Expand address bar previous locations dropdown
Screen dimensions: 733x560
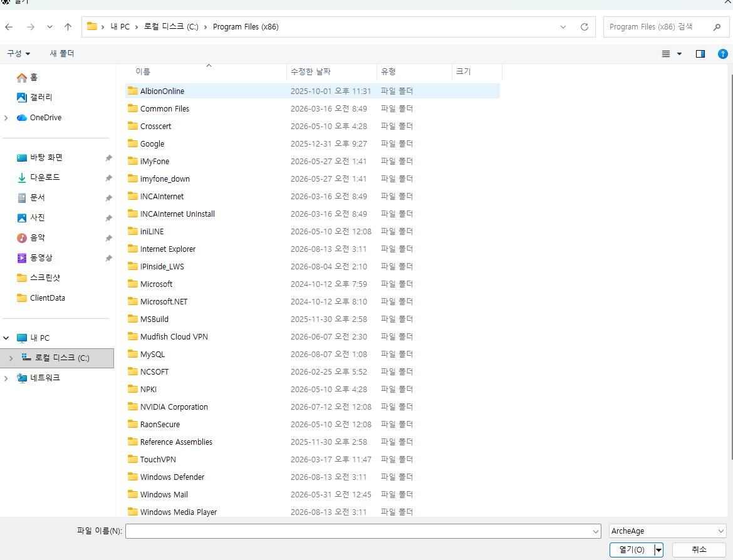563,27
